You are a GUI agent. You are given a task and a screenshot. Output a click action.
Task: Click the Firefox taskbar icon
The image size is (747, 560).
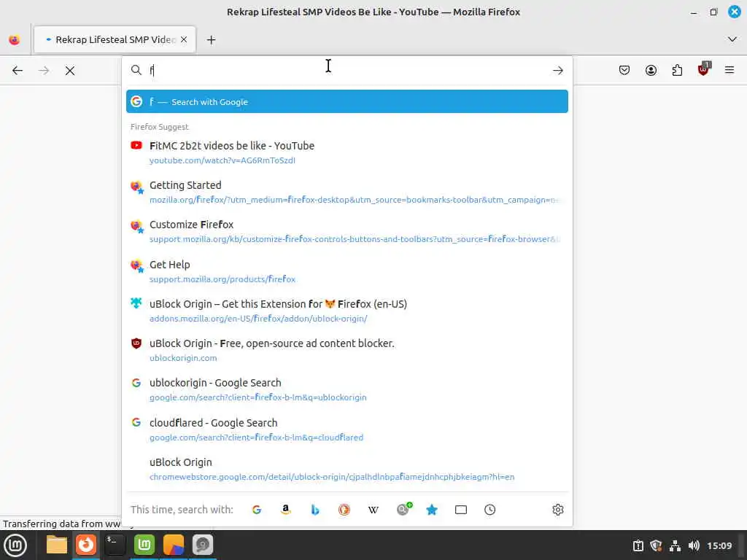(x=86, y=545)
